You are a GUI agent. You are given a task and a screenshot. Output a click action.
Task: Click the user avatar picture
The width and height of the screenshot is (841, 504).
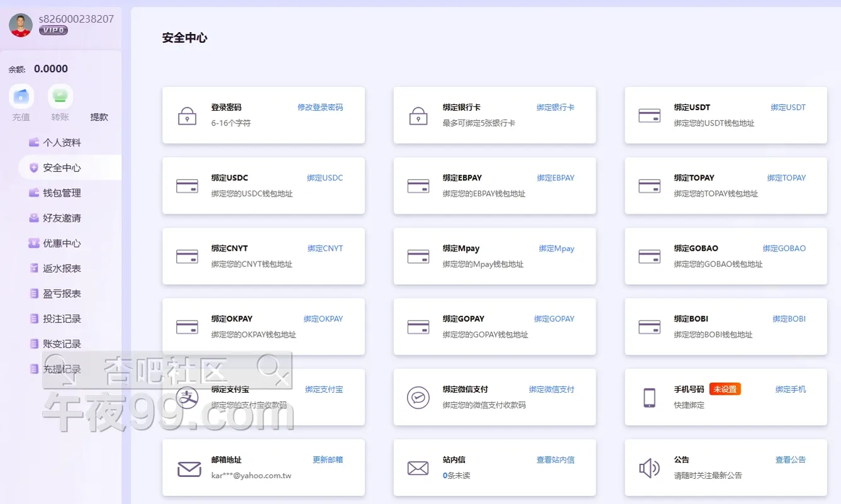[21, 25]
